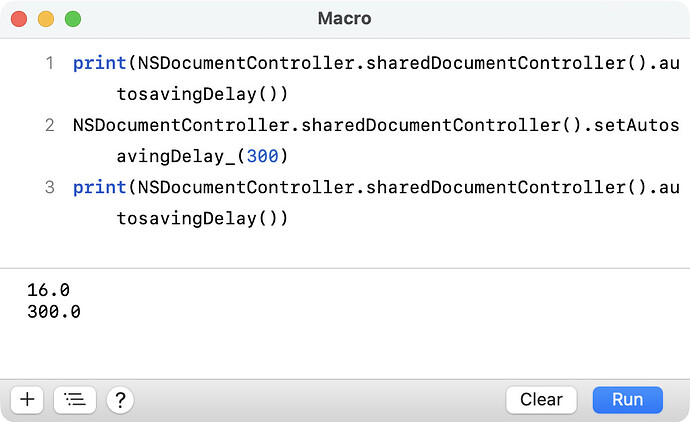Click line number 2 in the gutter
690x422 pixels.
tap(49, 126)
